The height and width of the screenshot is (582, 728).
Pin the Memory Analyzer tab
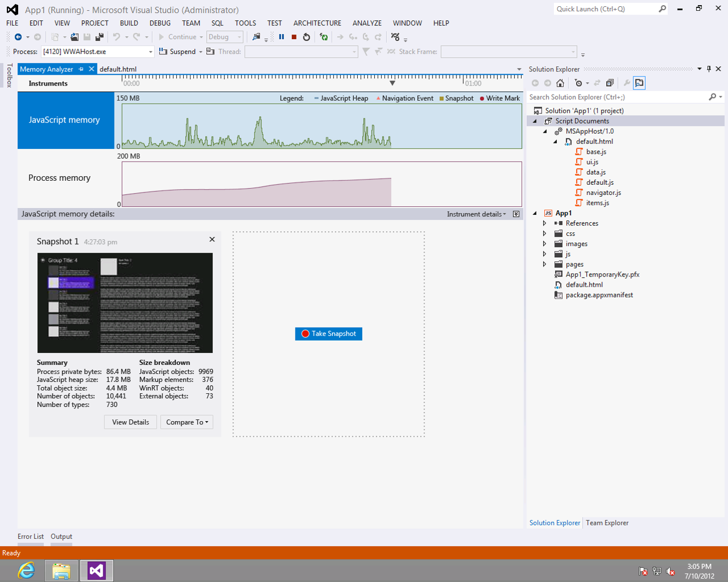pos(81,69)
